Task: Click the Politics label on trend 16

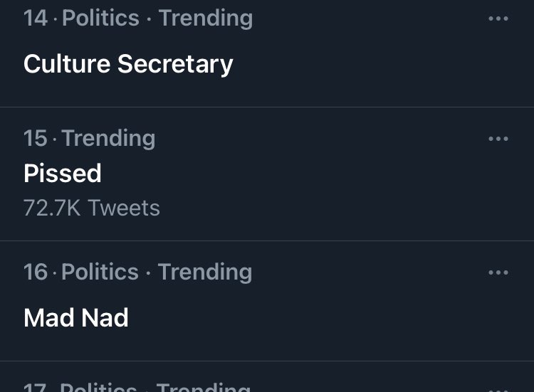Action: (100, 272)
